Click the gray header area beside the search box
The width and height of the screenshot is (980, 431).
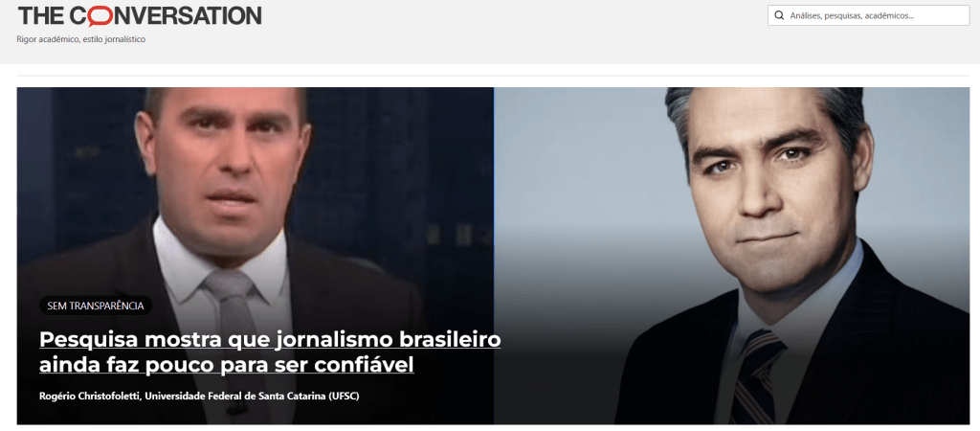pyautogui.click(x=513, y=32)
